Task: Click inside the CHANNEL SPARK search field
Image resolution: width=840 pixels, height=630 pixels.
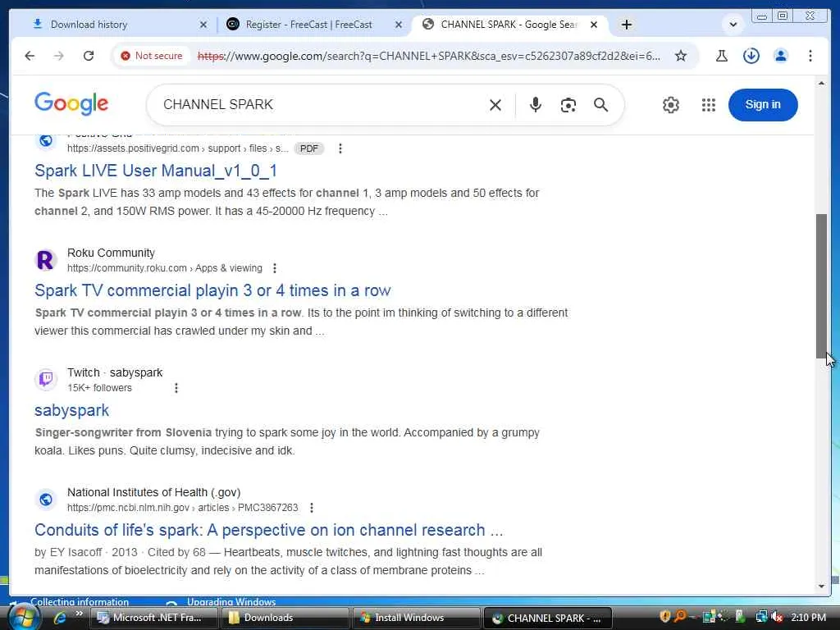Action: pos(322,105)
